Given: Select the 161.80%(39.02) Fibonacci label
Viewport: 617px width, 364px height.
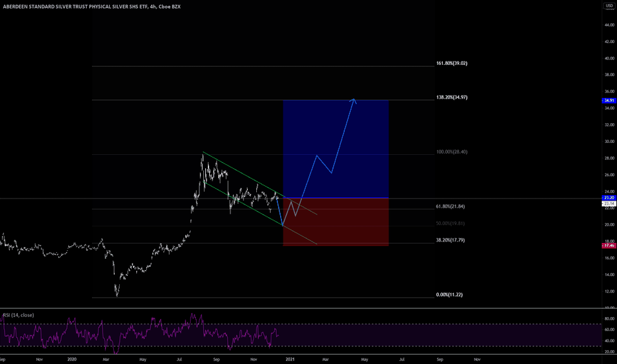Looking at the screenshot, I should pyautogui.click(x=451, y=64).
